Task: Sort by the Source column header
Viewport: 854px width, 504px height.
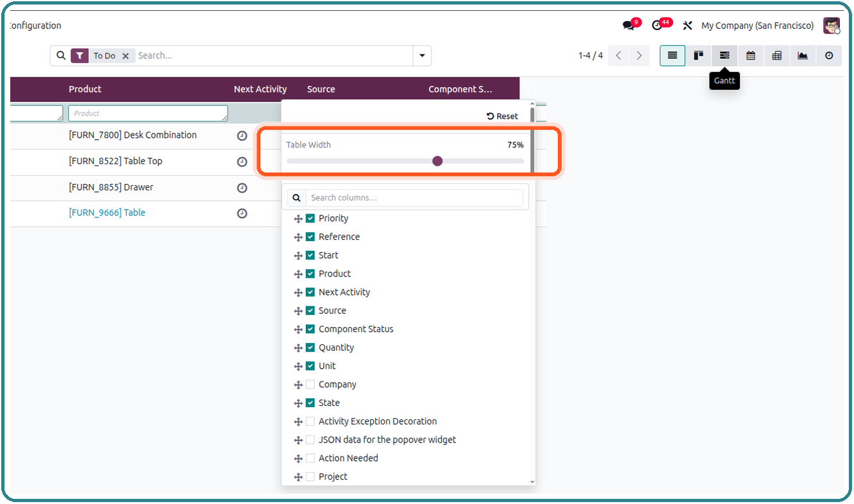Action: 321,89
